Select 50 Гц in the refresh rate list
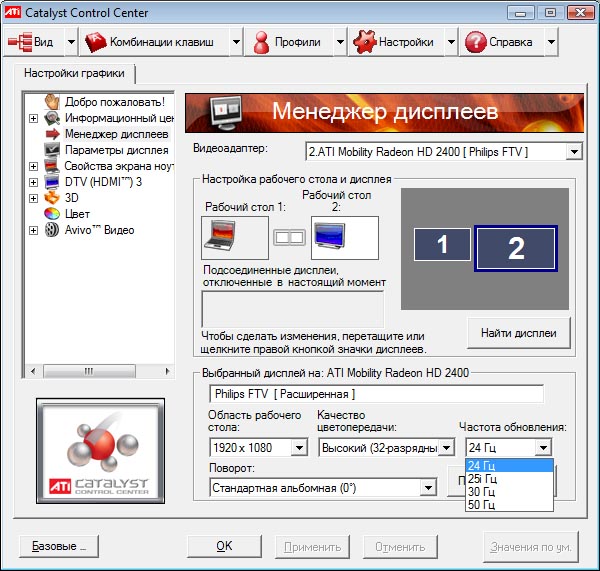 pyautogui.click(x=509, y=505)
